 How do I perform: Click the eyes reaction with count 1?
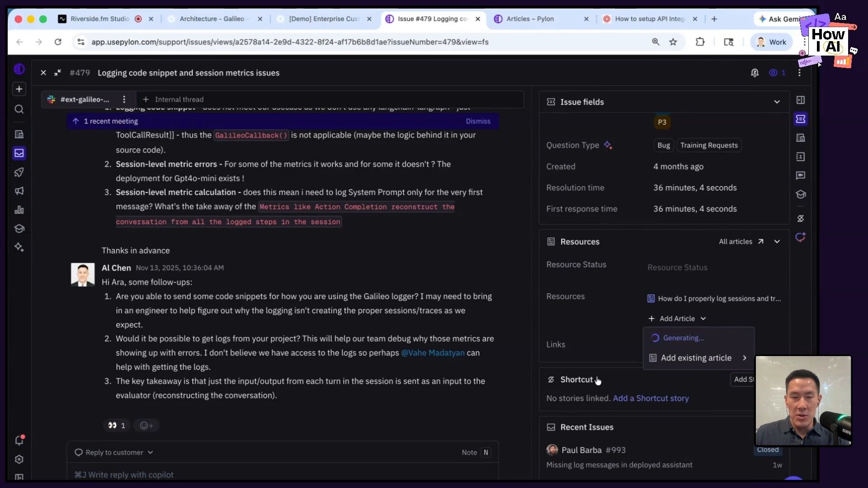[117, 426]
